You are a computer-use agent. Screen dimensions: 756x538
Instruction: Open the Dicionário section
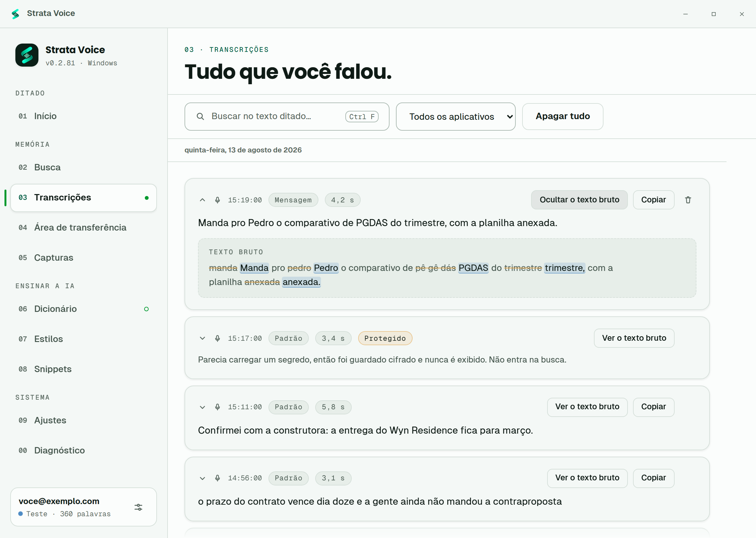pos(84,309)
